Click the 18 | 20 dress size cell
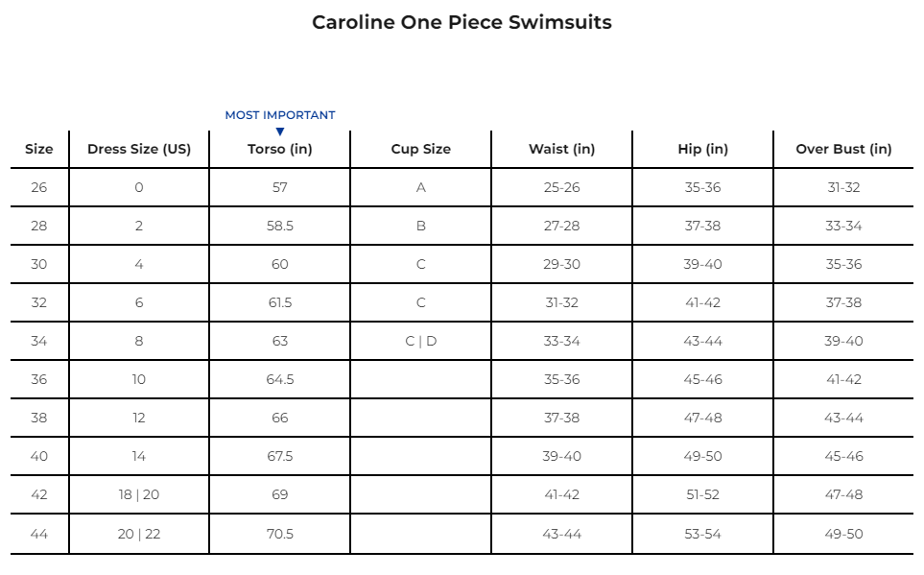Screen dimensions: 924x575 pyautogui.click(x=139, y=494)
